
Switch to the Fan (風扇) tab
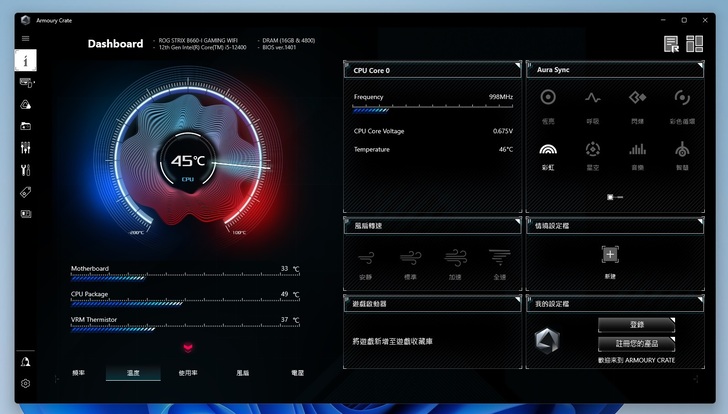(242, 372)
